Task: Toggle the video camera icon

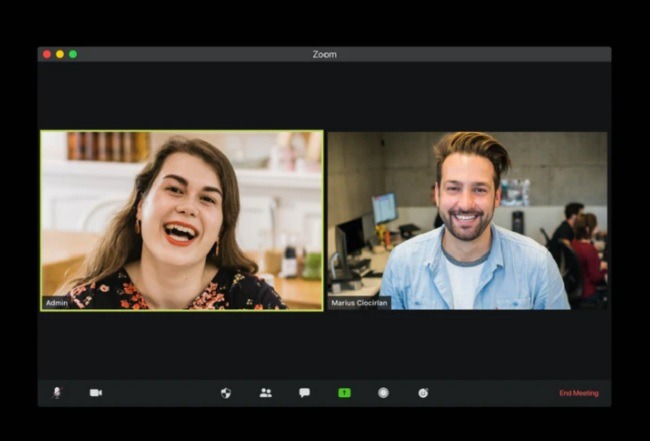Action: coord(96,393)
